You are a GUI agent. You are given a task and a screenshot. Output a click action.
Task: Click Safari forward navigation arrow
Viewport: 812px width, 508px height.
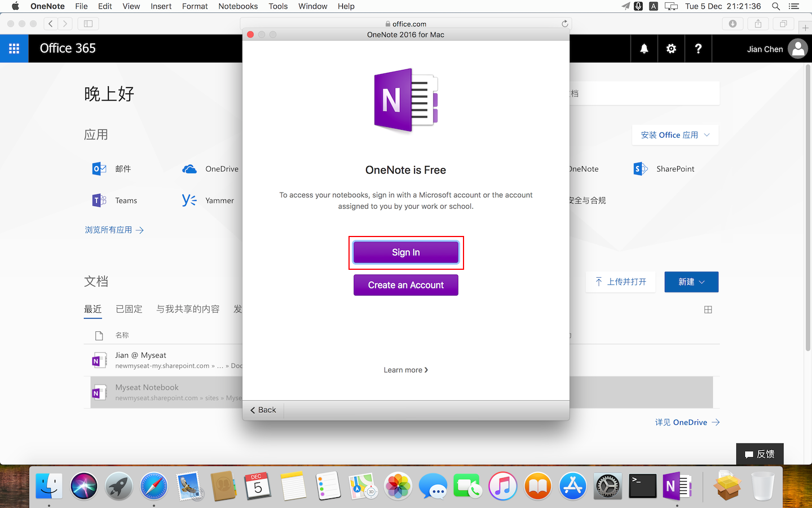click(65, 24)
